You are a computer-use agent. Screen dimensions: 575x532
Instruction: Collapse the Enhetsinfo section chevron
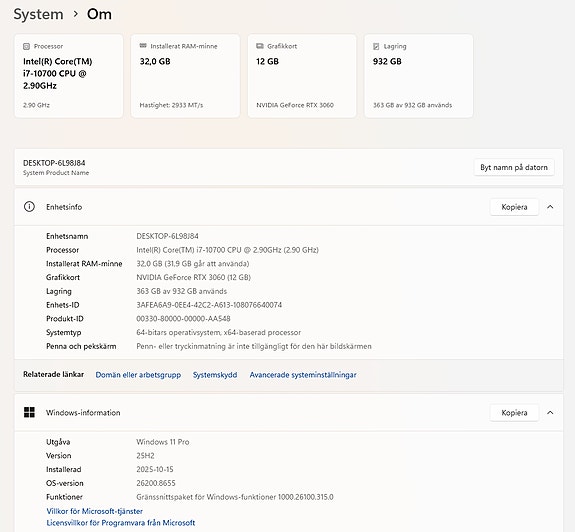coord(550,207)
